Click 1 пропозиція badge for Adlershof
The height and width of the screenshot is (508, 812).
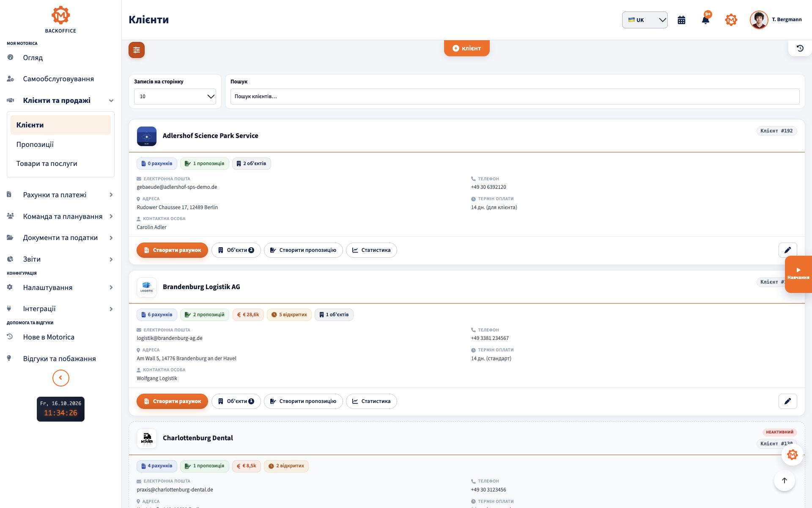tap(205, 163)
